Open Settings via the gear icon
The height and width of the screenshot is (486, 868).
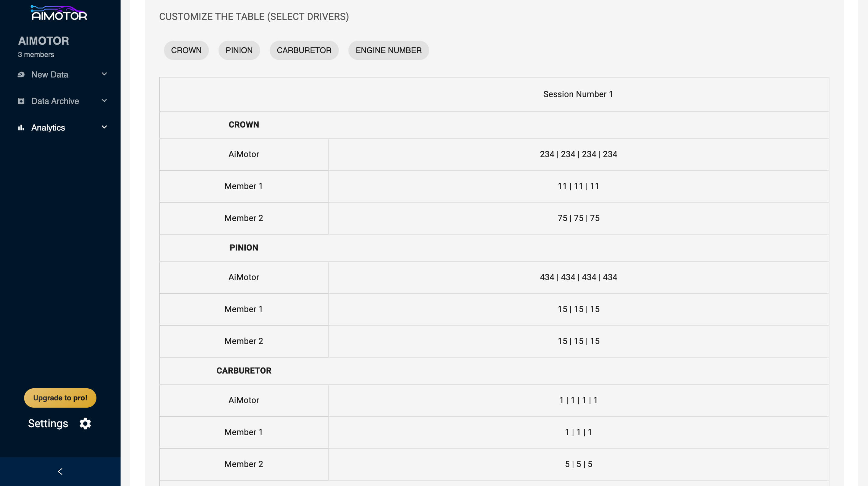pos(85,424)
